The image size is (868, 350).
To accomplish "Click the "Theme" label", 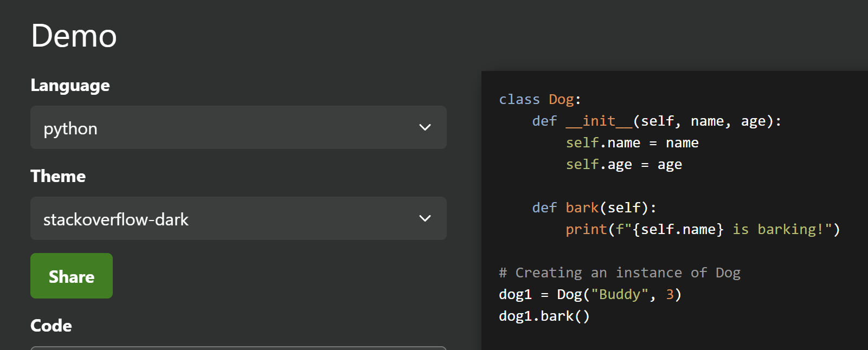I will click(x=58, y=176).
